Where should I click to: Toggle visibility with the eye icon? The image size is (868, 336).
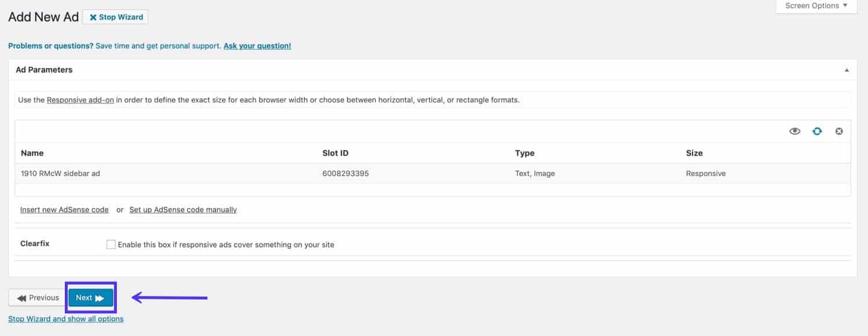pyautogui.click(x=795, y=132)
